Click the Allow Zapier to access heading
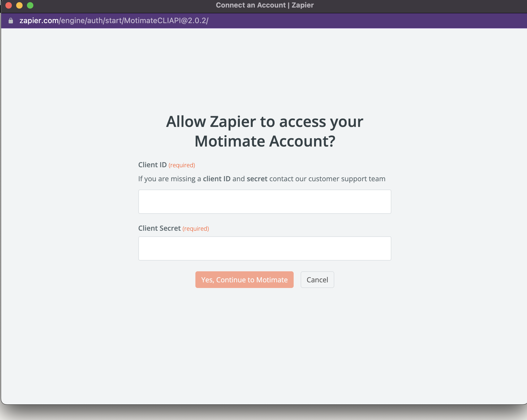Screen dimensions: 527x420 pyautogui.click(x=265, y=131)
